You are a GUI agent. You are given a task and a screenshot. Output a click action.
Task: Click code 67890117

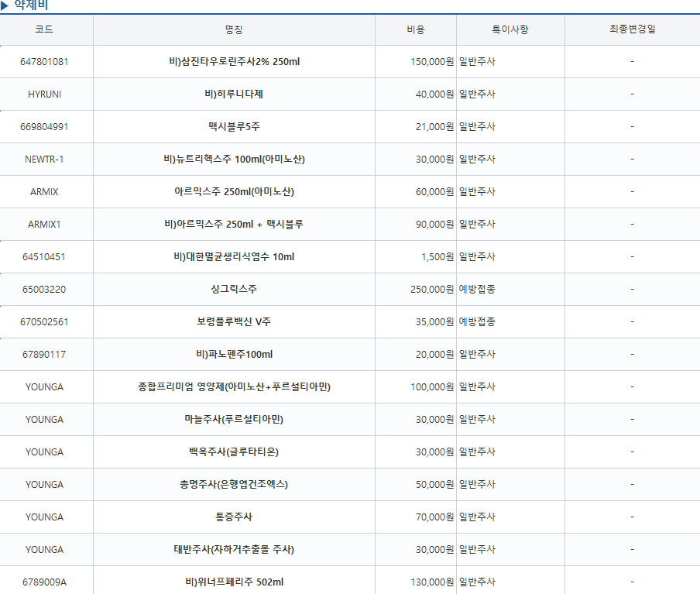click(44, 355)
